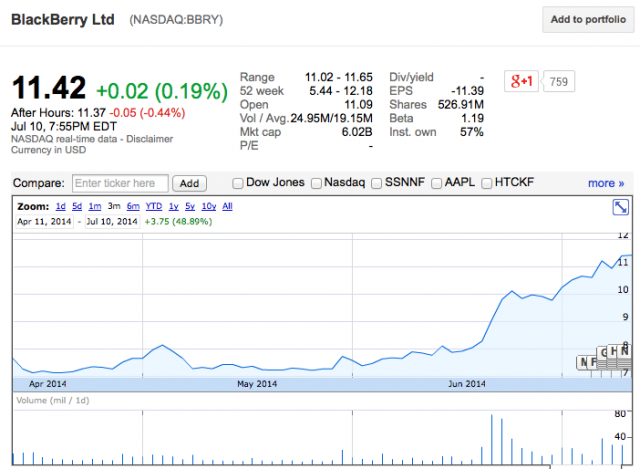Click the Add to portfolio button
The height and width of the screenshot is (469, 640).
coord(588,19)
